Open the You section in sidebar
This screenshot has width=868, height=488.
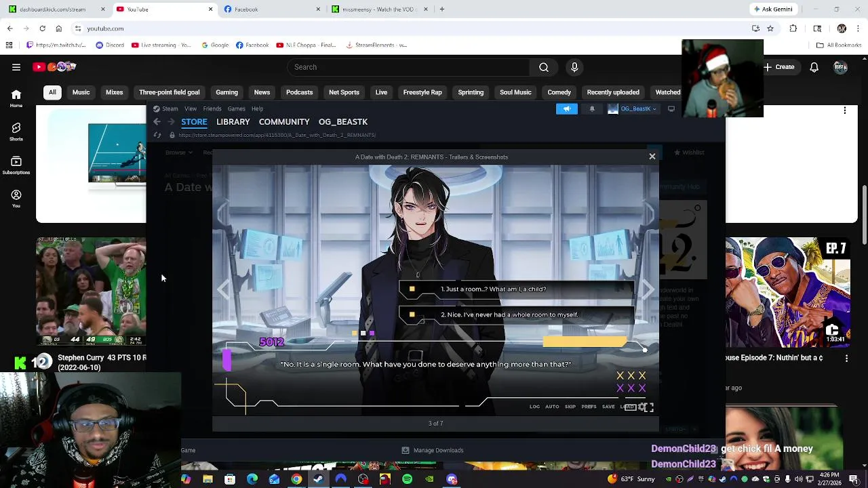pos(16,199)
